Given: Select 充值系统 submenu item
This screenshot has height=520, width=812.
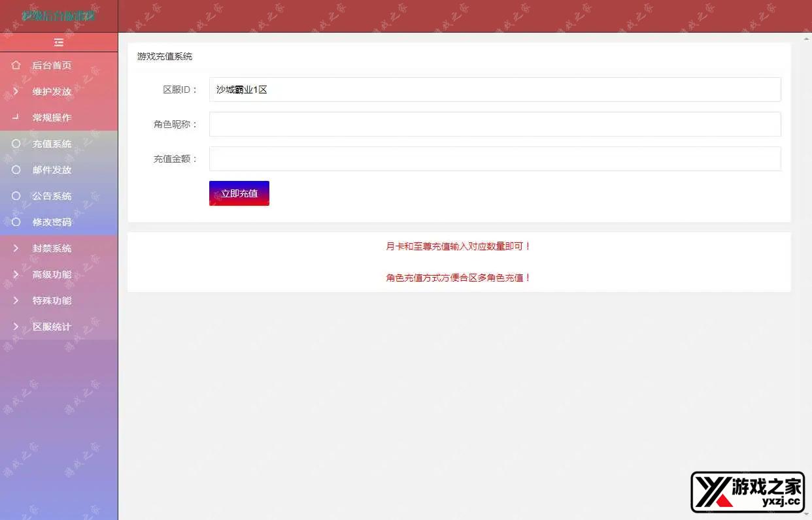Looking at the screenshot, I should pos(52,144).
